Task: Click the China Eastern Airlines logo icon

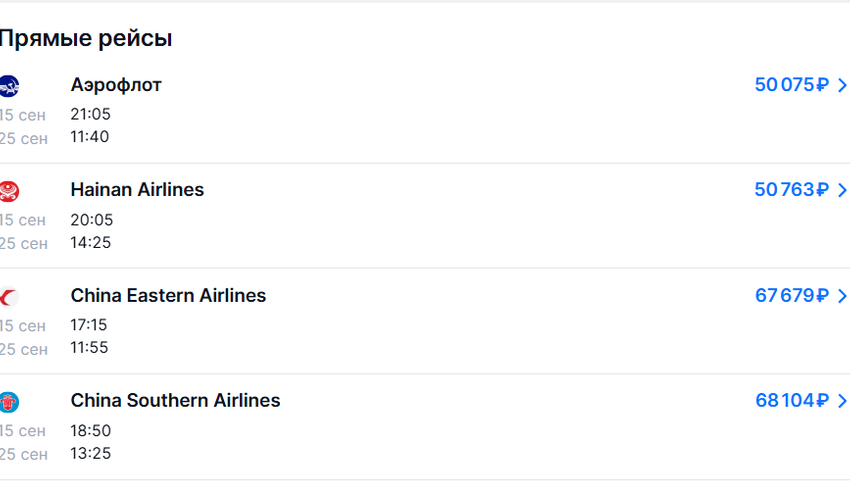Action: [9, 297]
